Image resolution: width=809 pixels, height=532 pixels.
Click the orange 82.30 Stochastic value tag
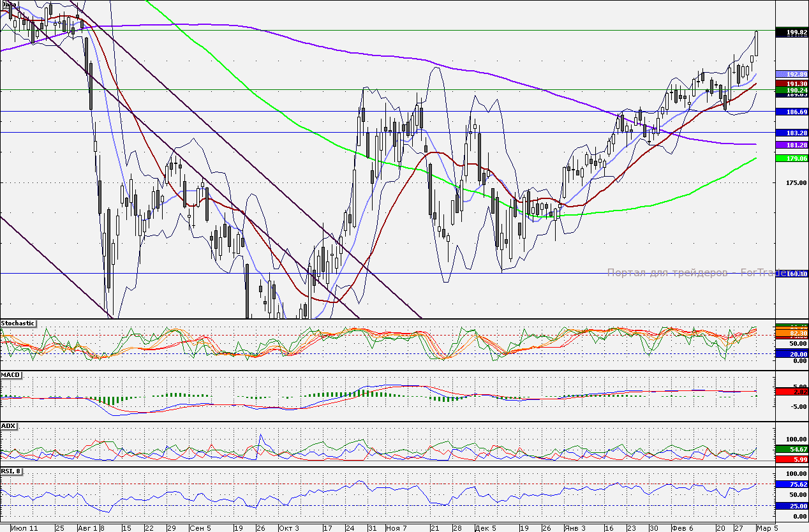pos(791,333)
